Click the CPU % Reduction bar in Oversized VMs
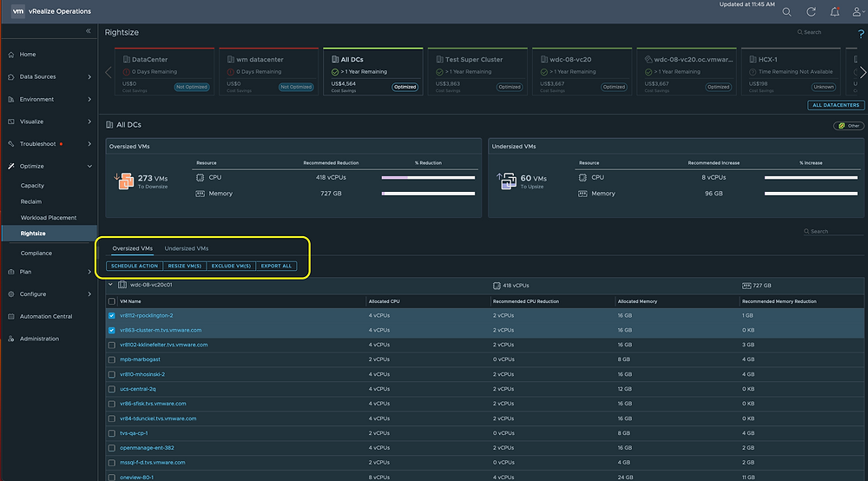The width and height of the screenshot is (868, 481). coord(428,178)
